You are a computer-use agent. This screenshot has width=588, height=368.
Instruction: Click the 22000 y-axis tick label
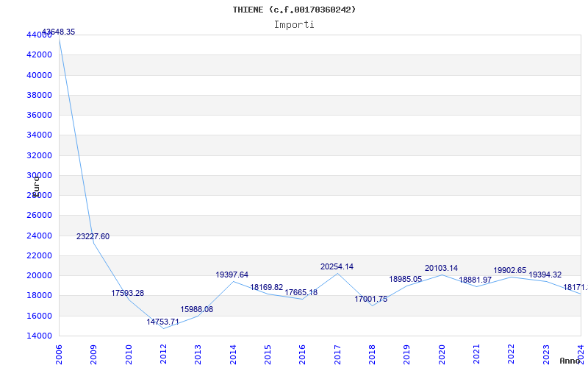(38, 256)
